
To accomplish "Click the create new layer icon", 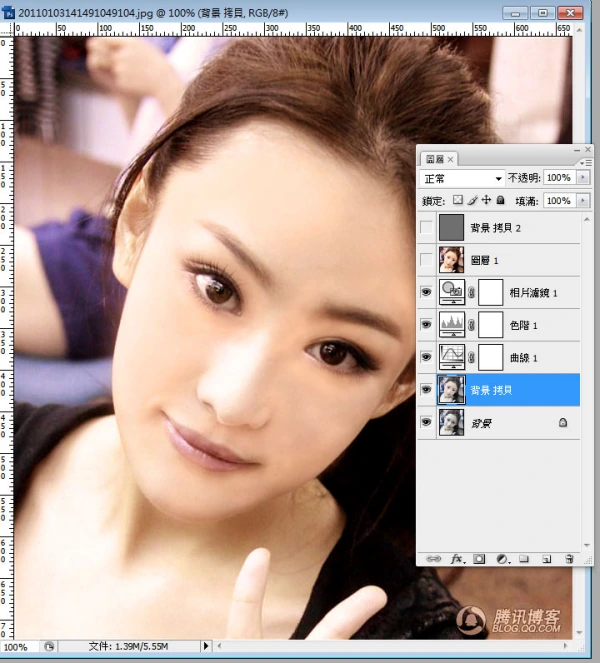I will click(x=546, y=559).
